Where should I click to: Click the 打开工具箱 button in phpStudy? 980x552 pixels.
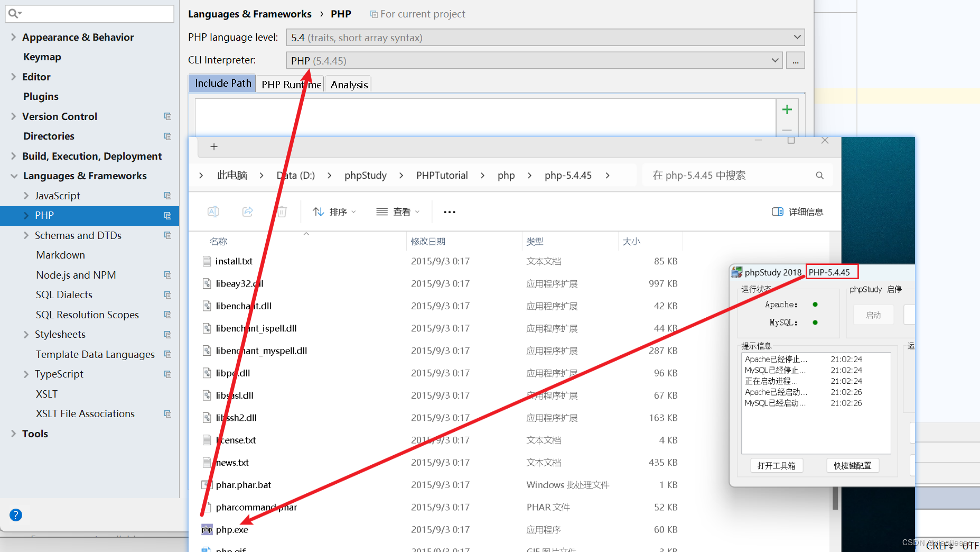click(x=777, y=465)
